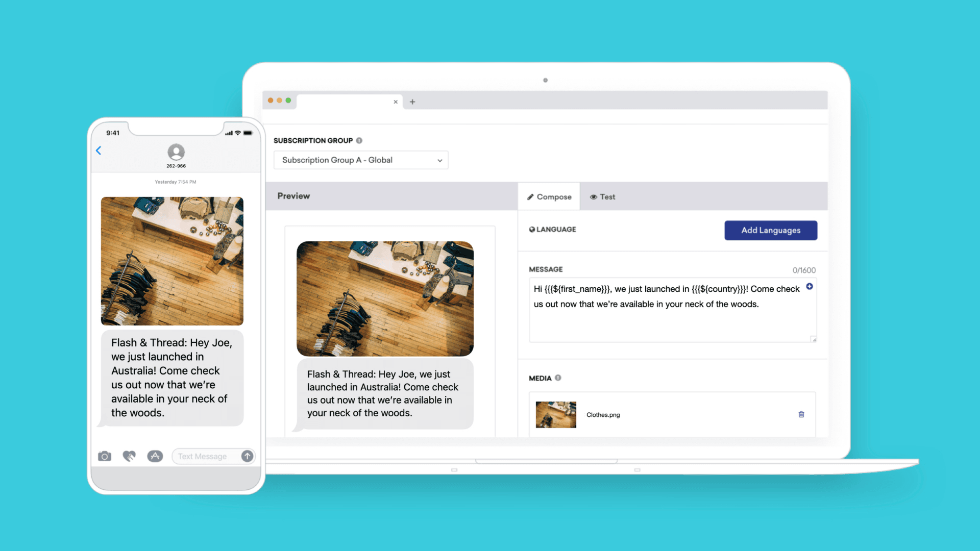This screenshot has height=551, width=980.
Task: Click the back arrow on the phone screen
Action: (x=99, y=151)
